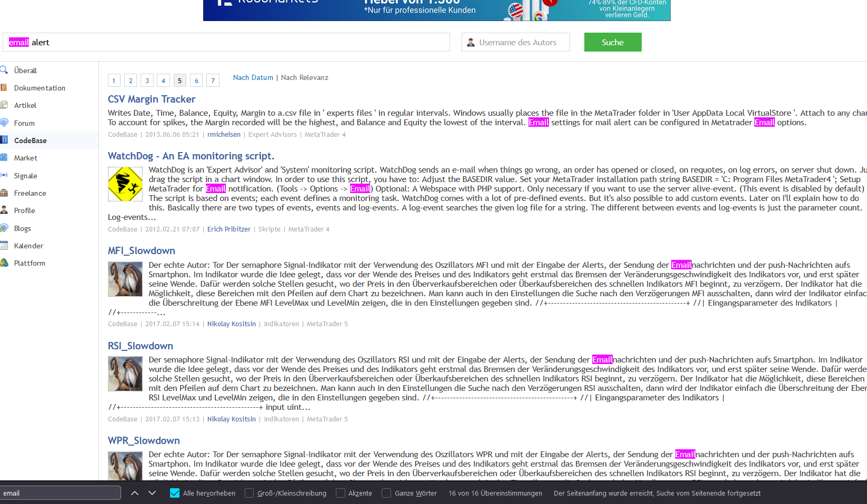The image size is (867, 504).
Task: Click the Überall search magnifier icon
Action: coord(4,70)
